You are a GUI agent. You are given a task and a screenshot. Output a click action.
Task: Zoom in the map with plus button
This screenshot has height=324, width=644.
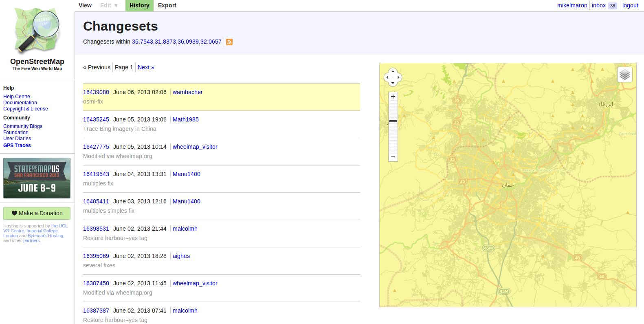pos(393,97)
